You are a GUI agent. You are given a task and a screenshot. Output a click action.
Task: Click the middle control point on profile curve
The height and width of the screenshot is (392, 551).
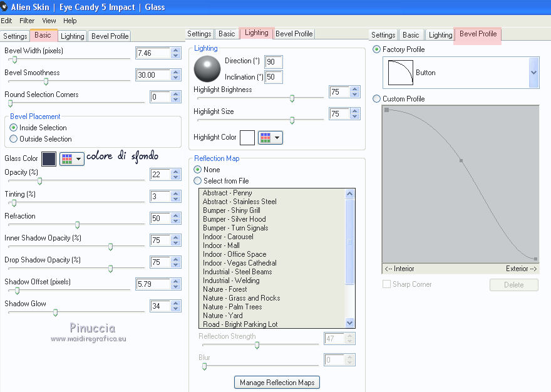461,160
